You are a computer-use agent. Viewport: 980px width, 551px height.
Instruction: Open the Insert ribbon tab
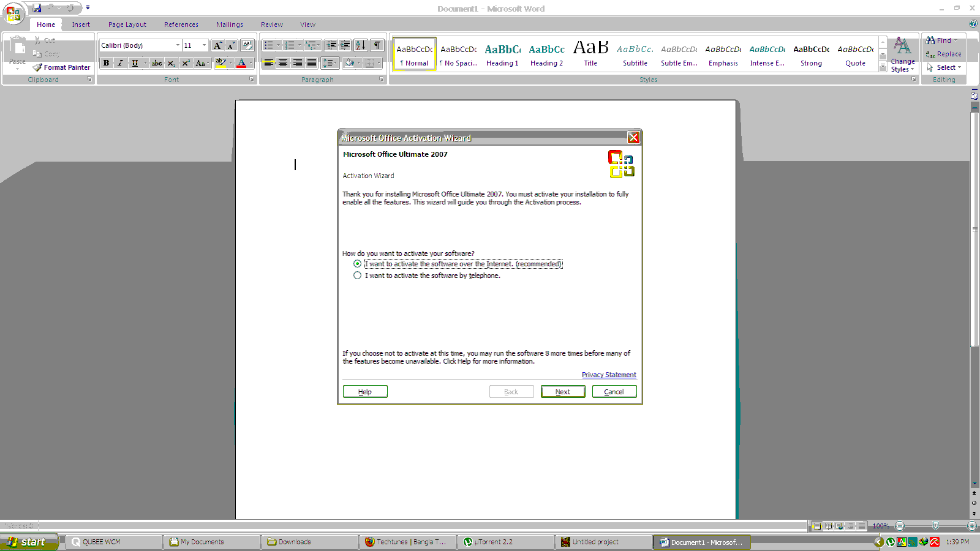81,24
